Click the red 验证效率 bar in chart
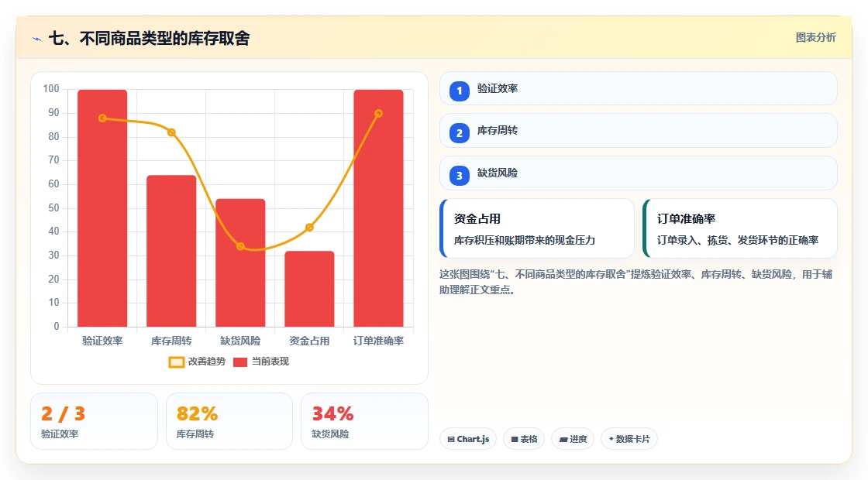This screenshot has height=480, width=868. [x=102, y=208]
